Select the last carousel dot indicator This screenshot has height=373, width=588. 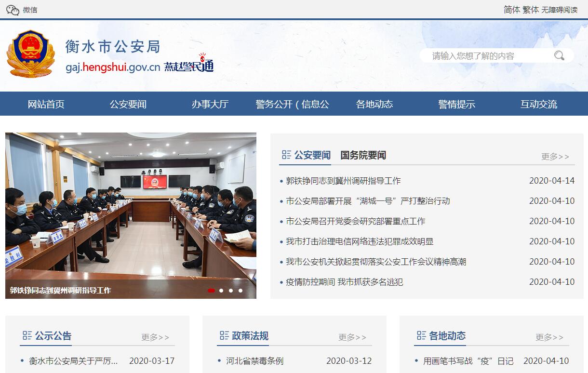241,291
